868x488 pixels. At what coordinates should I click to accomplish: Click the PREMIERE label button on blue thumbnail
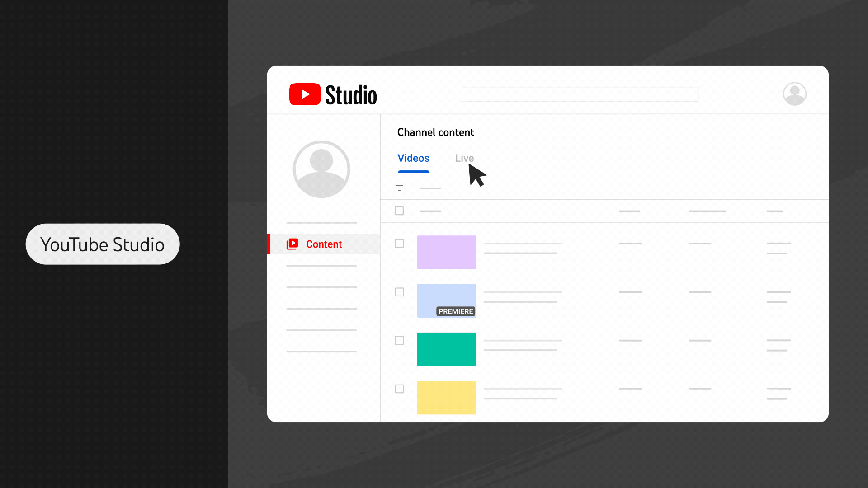pos(455,311)
